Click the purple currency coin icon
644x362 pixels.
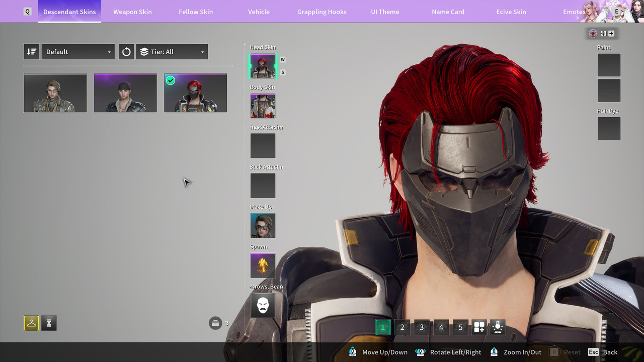tap(593, 34)
